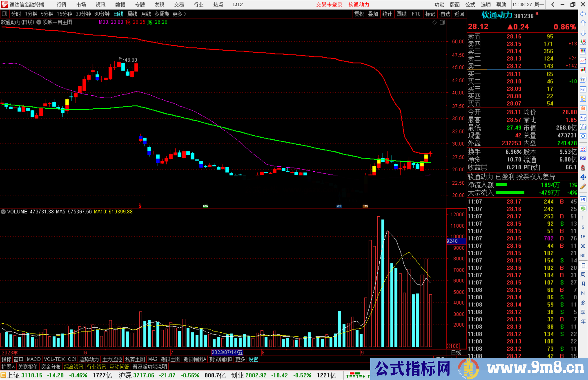Click the up arrow icon in sidebar

click(583, 23)
